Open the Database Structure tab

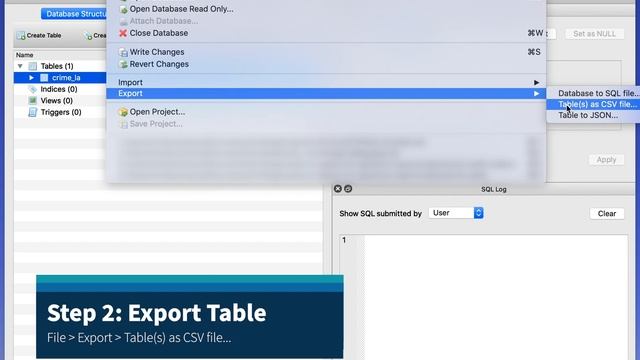point(74,14)
